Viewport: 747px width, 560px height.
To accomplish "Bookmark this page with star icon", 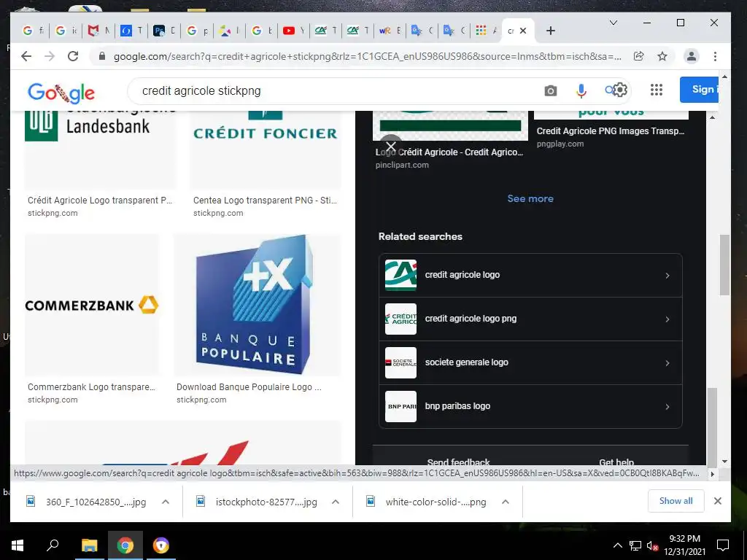I will 662,56.
